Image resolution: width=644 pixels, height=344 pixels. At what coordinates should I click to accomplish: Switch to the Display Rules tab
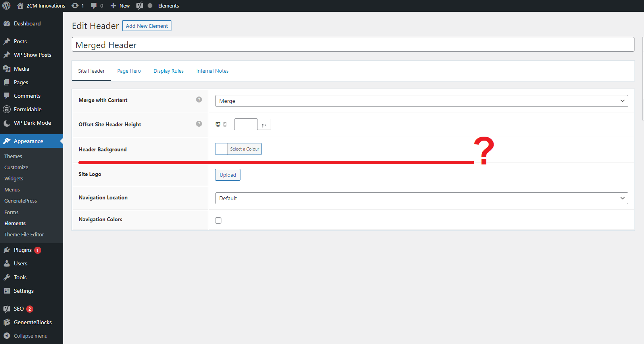[x=169, y=71]
